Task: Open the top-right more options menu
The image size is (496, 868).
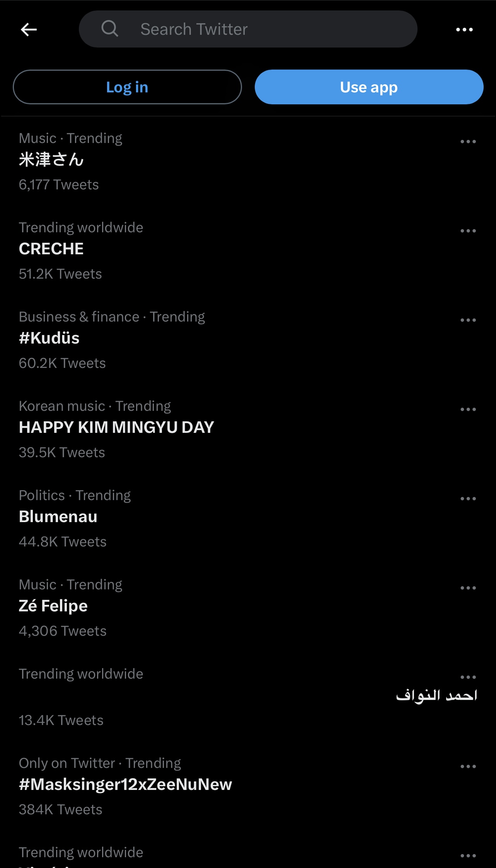Action: [x=464, y=29]
